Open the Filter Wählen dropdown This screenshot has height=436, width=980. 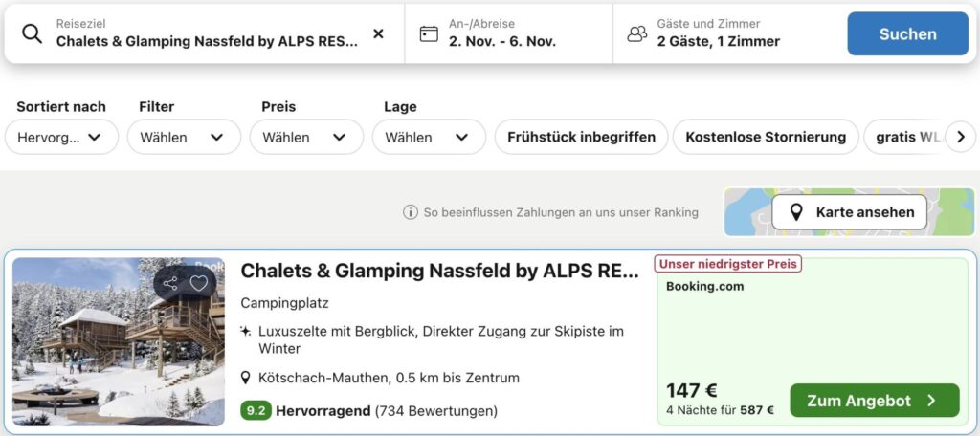[x=184, y=137]
